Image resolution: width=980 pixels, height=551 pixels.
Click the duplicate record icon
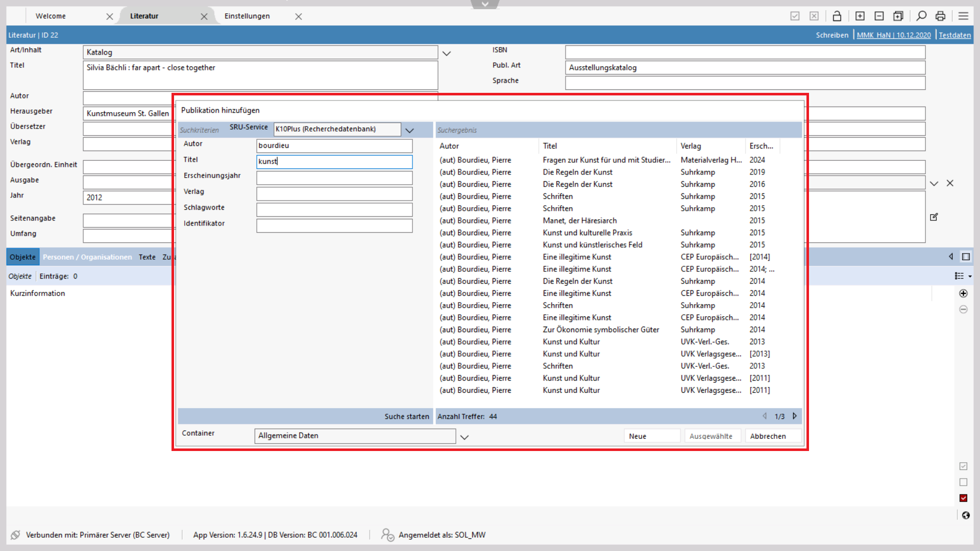click(898, 16)
